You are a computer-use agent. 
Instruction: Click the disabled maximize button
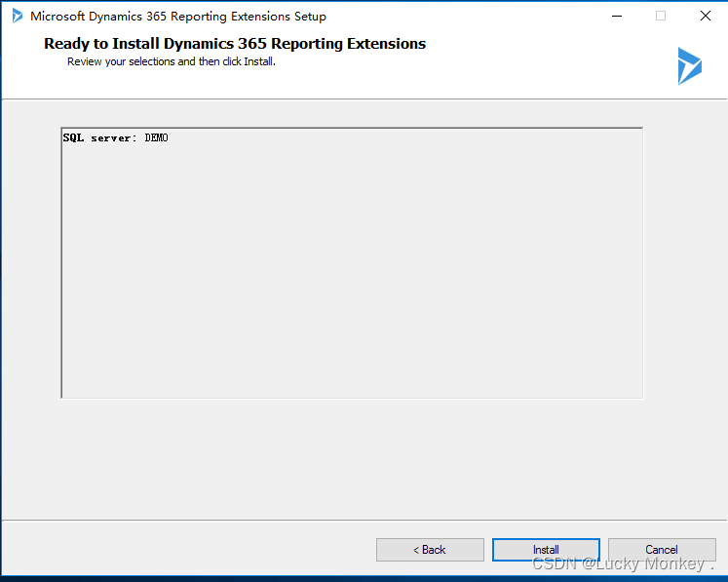coord(661,16)
